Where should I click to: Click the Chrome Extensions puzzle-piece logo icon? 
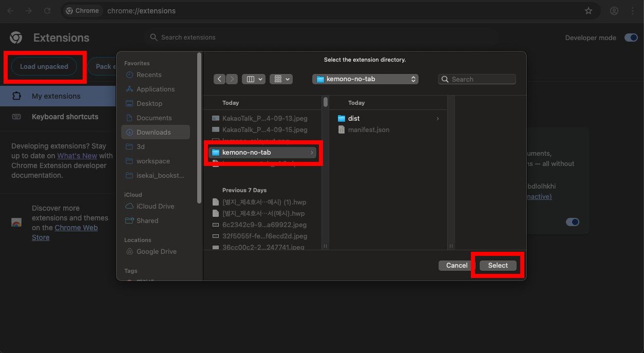point(15,37)
